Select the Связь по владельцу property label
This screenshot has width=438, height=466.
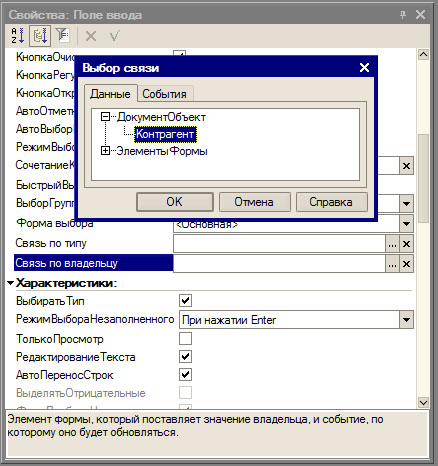(67, 263)
